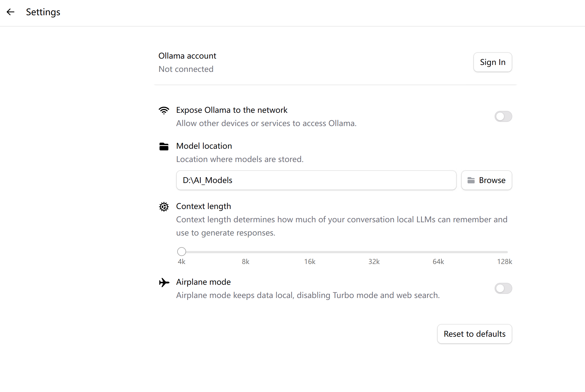Screen dimensions: 585x392
Task: Click the Not connected status text
Action: point(186,69)
